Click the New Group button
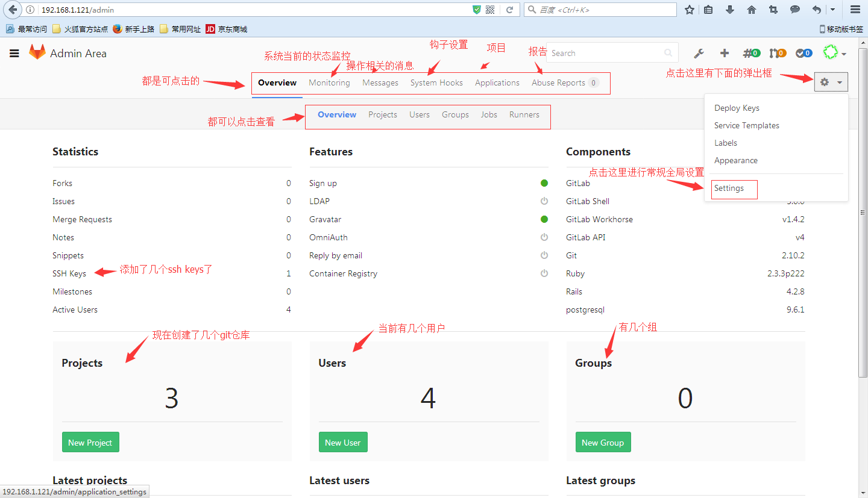The image size is (868, 498). coord(603,443)
